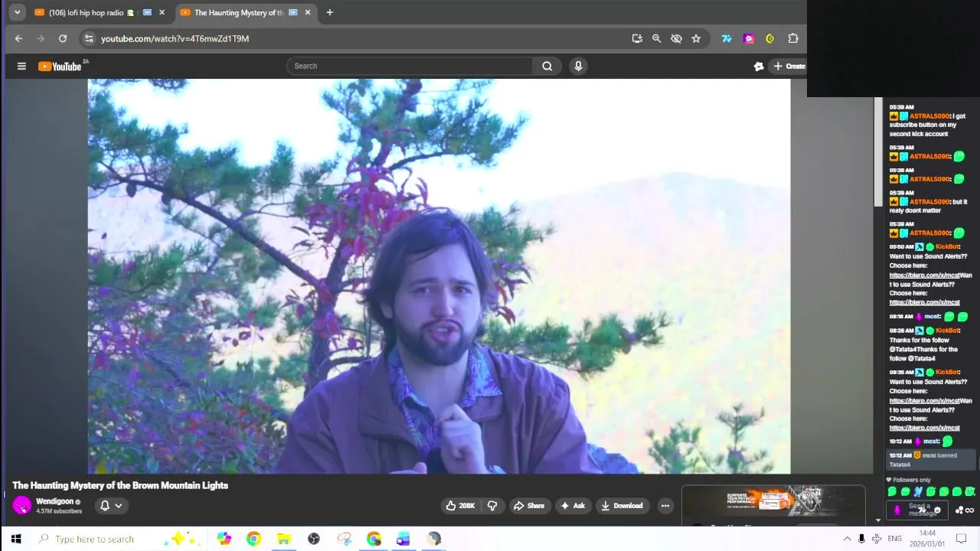
Task: Select The Haunting Mystery tab
Action: tap(245, 12)
